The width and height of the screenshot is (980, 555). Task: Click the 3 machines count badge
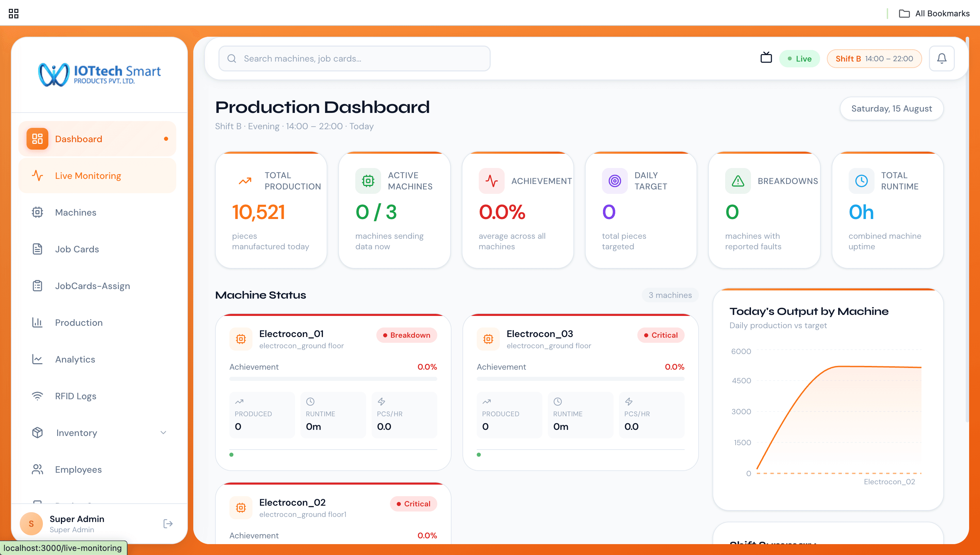click(670, 295)
